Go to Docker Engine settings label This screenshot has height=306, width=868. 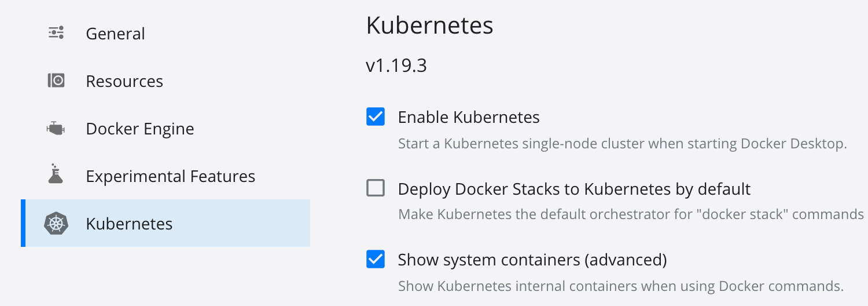(140, 129)
